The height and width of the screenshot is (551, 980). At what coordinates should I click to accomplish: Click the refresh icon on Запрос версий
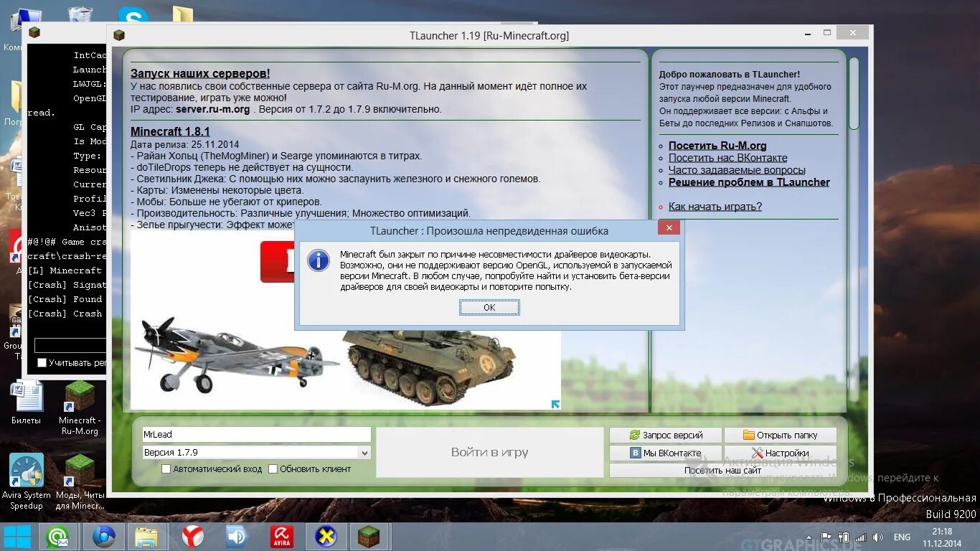click(634, 435)
